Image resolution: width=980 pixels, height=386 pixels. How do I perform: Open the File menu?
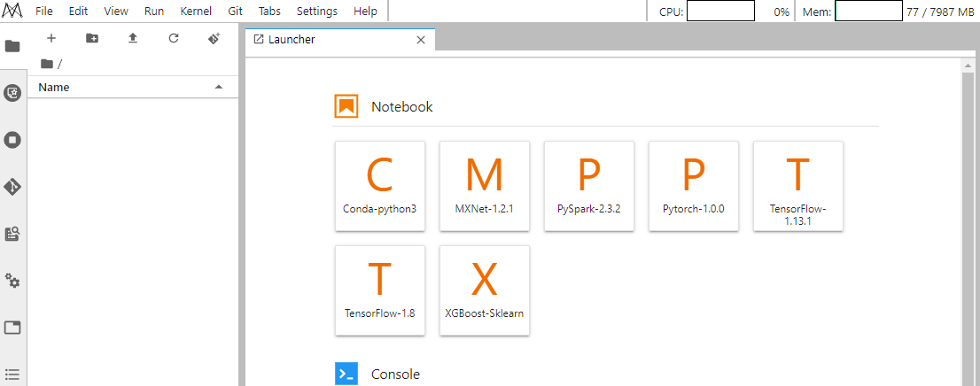(43, 12)
